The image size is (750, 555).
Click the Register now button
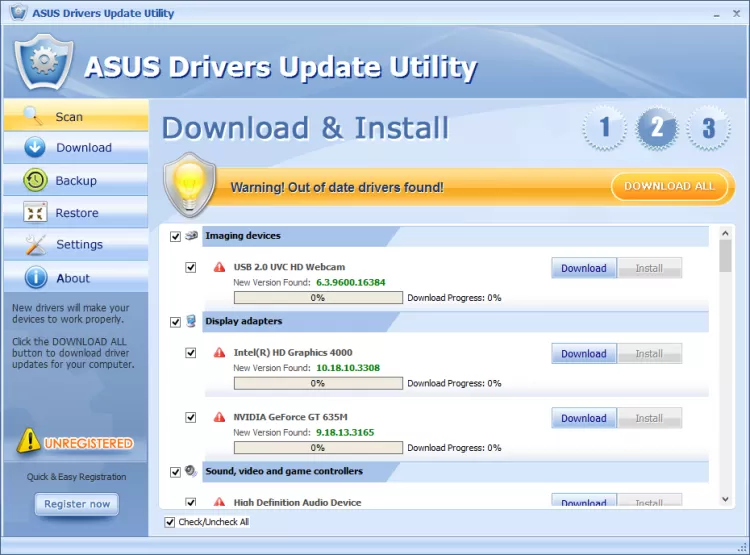(x=77, y=504)
